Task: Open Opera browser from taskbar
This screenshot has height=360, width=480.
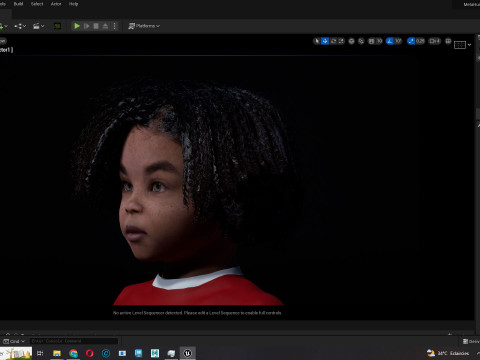Action: point(90,353)
